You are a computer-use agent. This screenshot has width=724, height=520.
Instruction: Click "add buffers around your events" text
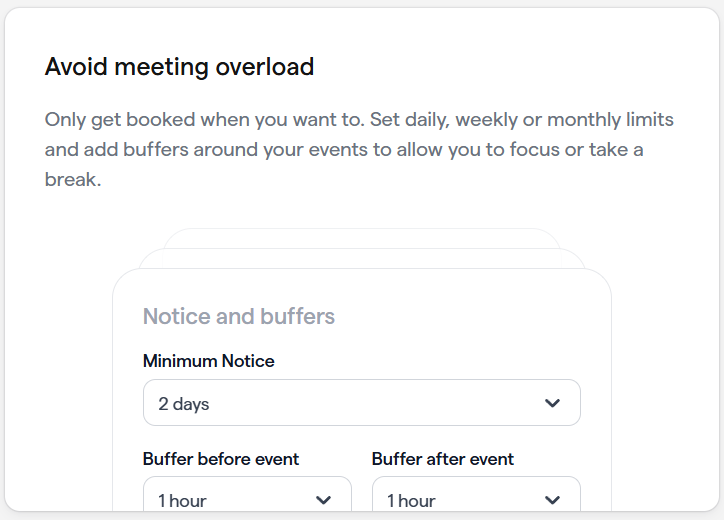210,152
